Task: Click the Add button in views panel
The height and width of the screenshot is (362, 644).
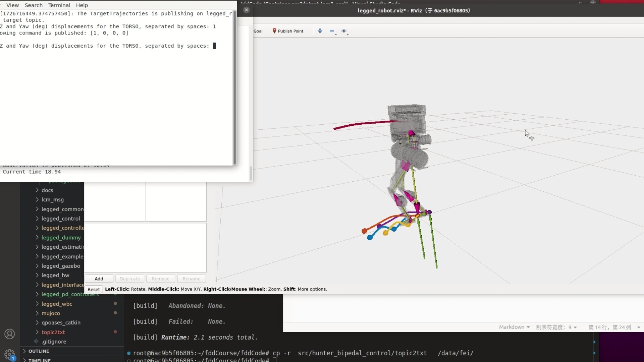Action: 99,279
